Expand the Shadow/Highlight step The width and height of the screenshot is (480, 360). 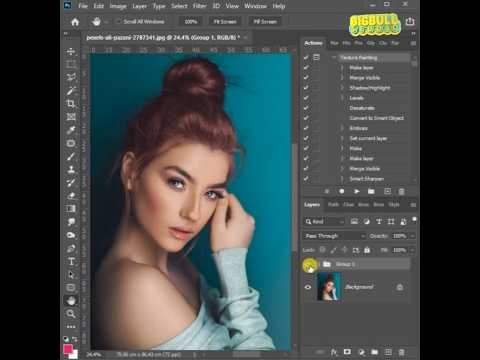coord(342,88)
